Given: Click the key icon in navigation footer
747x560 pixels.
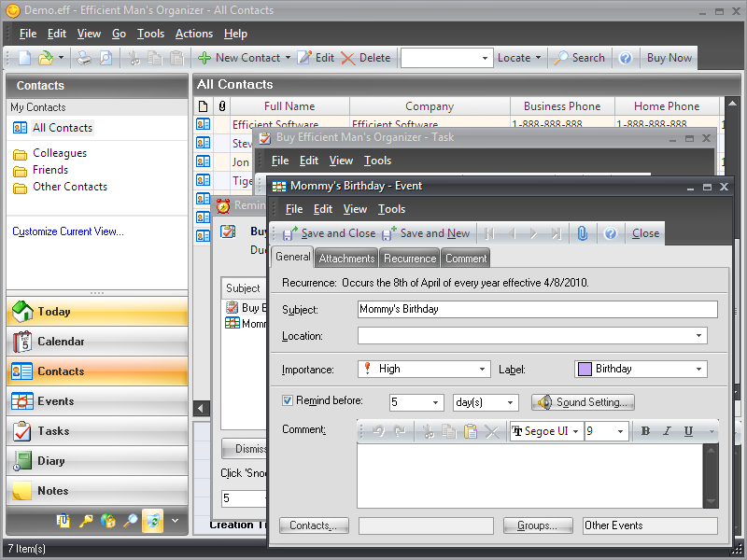Looking at the screenshot, I should [x=86, y=521].
